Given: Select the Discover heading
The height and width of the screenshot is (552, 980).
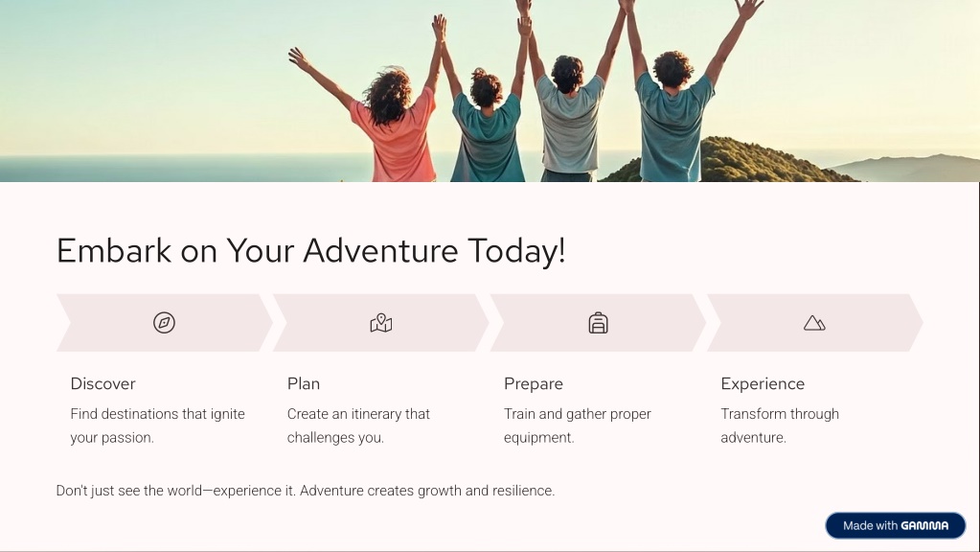Looking at the screenshot, I should click(103, 384).
